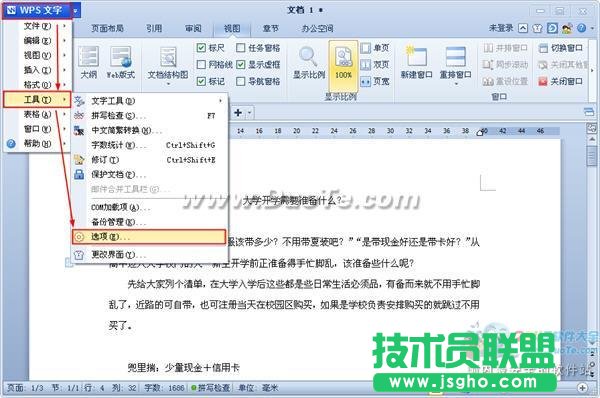The height and width of the screenshot is (398, 600).
Task: Click 切换窗口 switch window
Action: point(561,48)
